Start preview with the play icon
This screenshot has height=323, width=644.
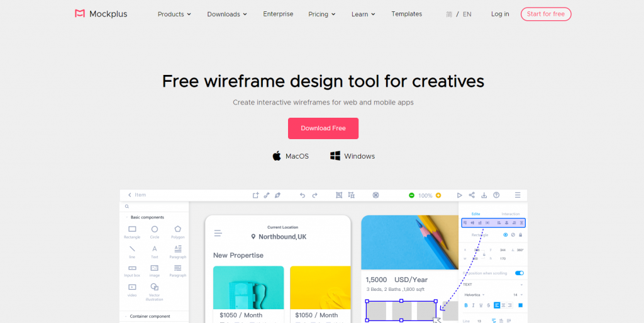(460, 195)
